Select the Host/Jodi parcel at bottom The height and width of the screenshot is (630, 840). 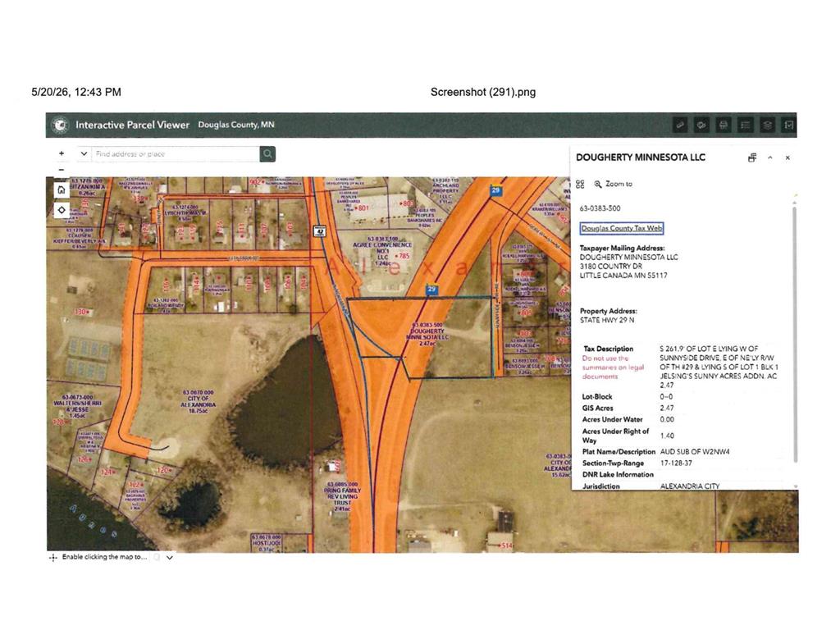(x=267, y=543)
